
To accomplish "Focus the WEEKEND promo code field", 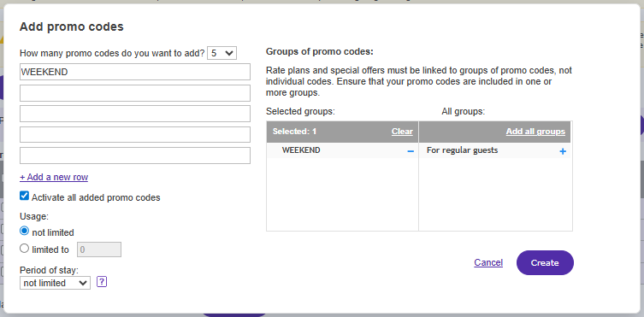I will pos(135,72).
